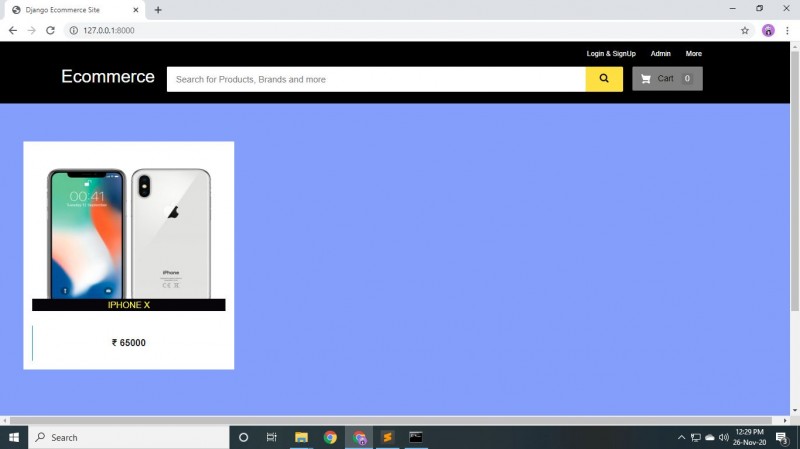Open a new browser tab
This screenshot has width=800, height=449.
point(158,10)
